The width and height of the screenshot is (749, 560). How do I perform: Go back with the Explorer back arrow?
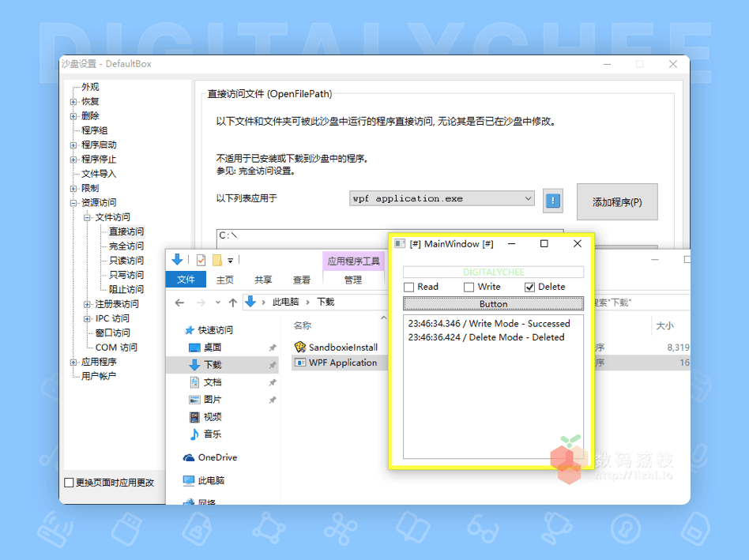[179, 303]
